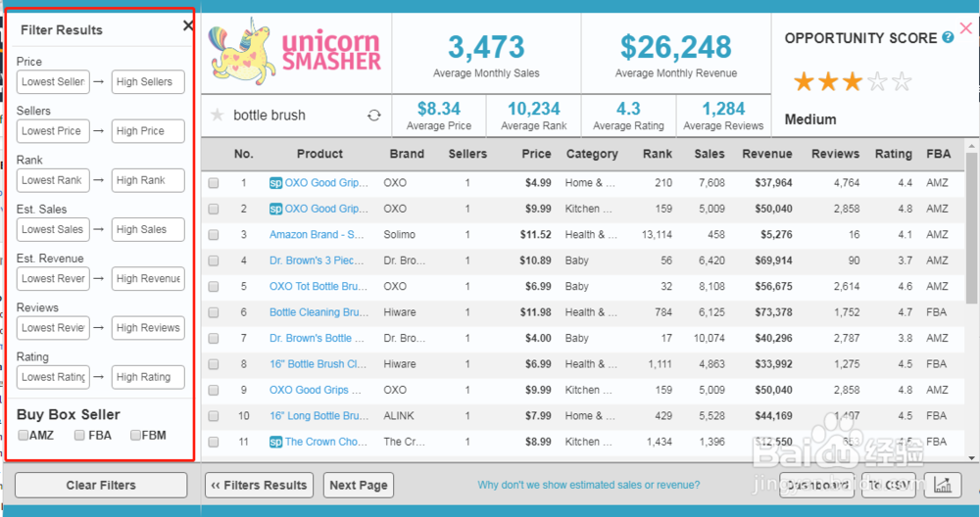
Task: Click the Lowest Price input field
Action: pos(53,131)
